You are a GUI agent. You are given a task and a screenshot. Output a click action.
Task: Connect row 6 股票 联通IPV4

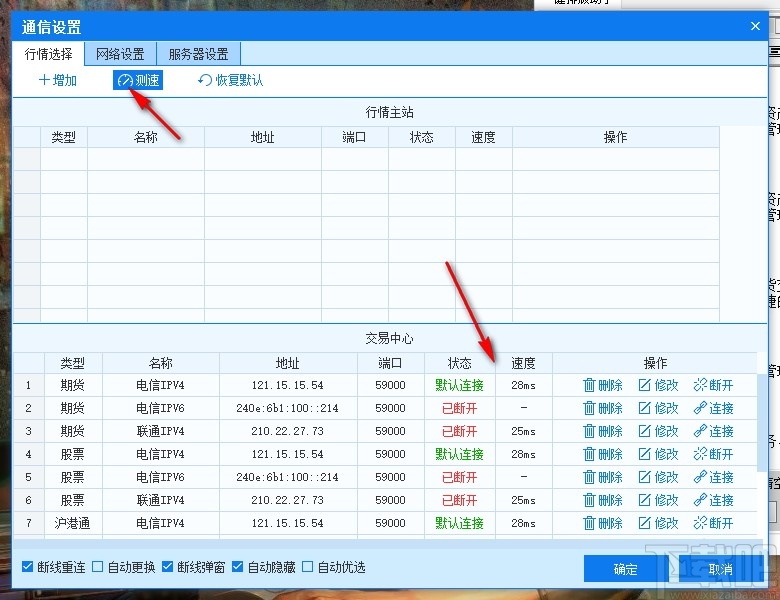(713, 500)
